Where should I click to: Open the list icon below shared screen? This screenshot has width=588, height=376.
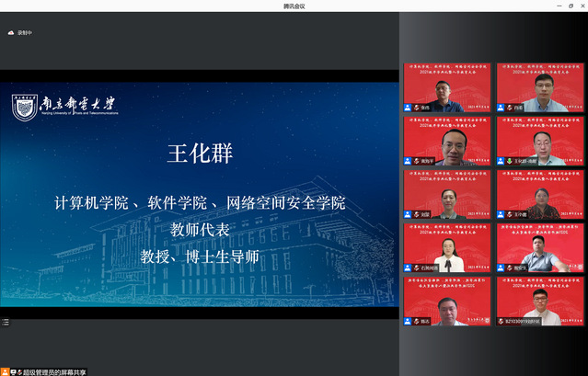[x=5, y=322]
